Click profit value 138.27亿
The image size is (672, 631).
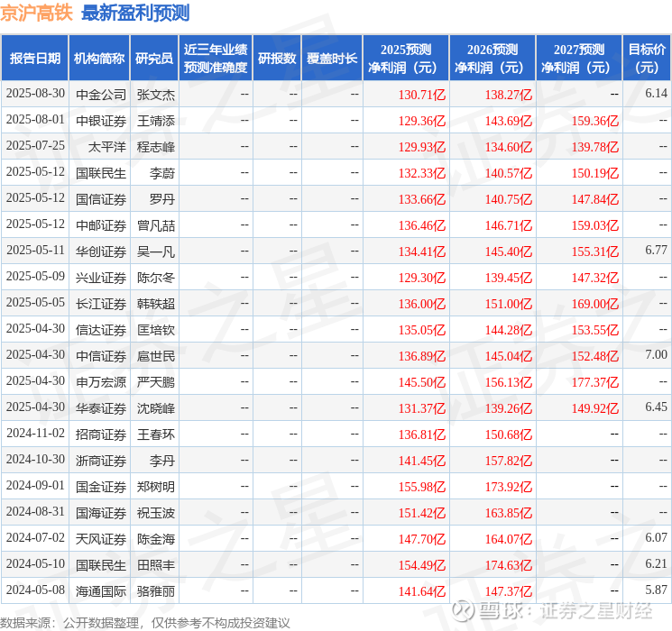point(509,95)
